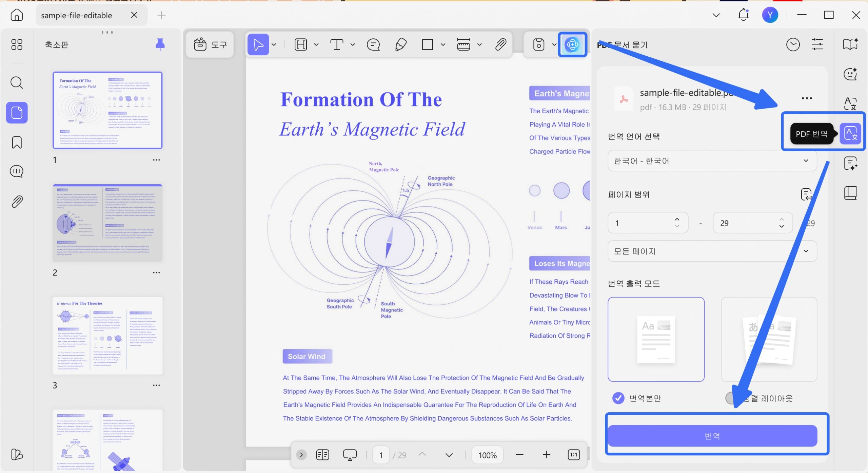Select the Highlight text tool
This screenshot has height=473, width=868.
[x=301, y=44]
